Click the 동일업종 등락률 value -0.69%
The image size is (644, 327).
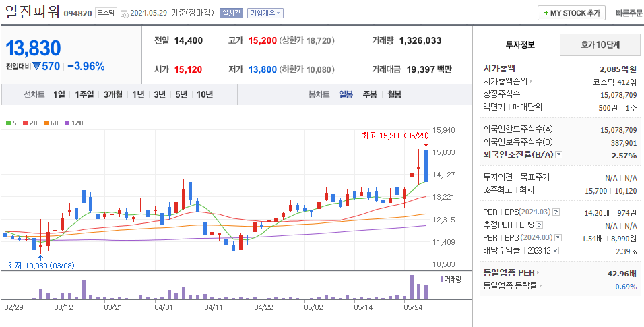point(624,286)
